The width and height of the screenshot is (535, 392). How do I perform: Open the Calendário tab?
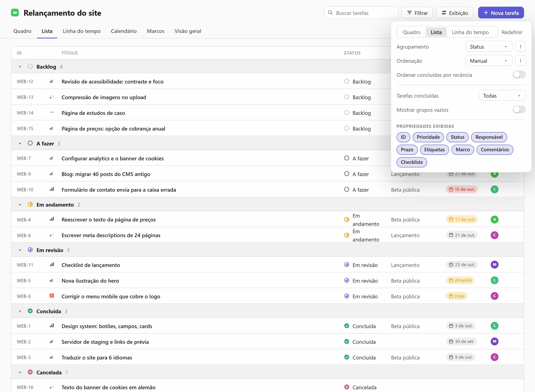click(x=124, y=31)
